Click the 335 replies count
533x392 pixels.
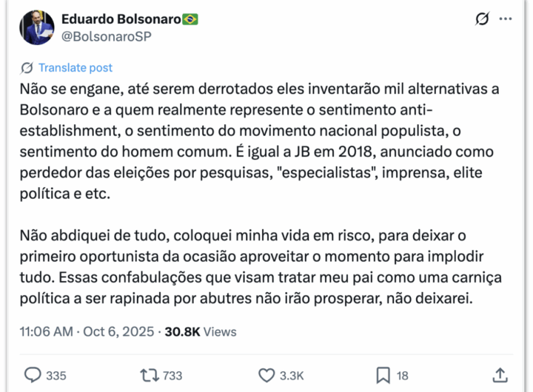(56, 376)
